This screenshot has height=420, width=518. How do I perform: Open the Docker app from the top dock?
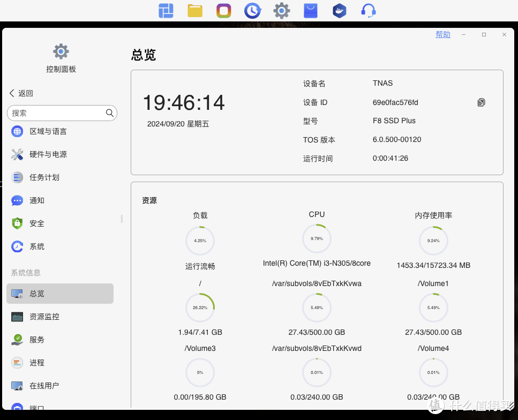point(339,10)
